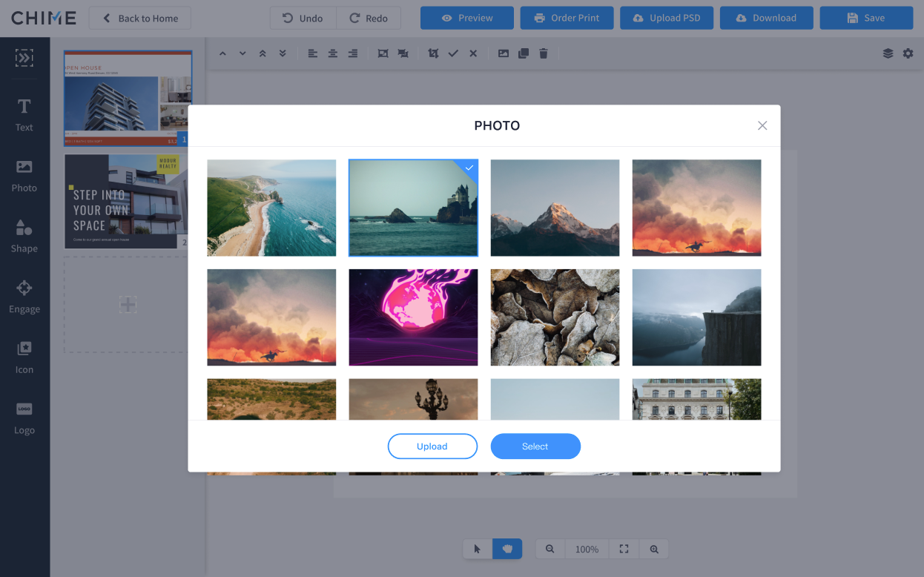Send layer to back double chevron
The image size is (924, 577).
click(x=283, y=53)
